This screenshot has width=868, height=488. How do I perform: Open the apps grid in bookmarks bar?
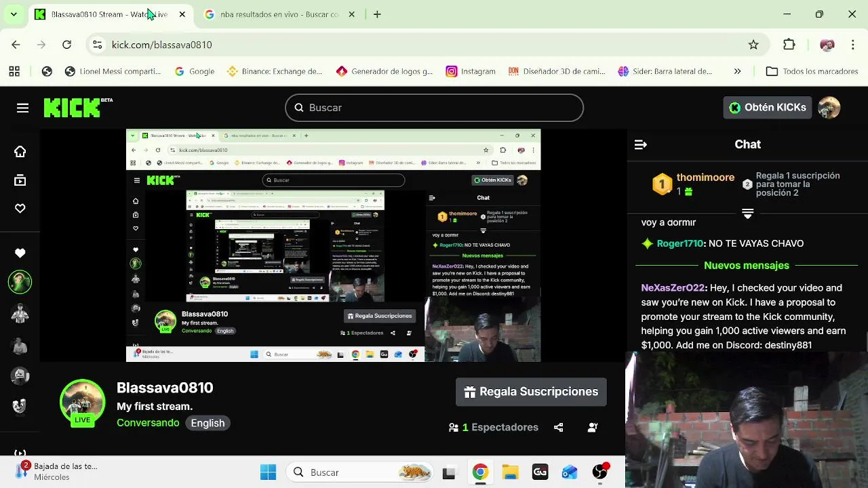[14, 71]
